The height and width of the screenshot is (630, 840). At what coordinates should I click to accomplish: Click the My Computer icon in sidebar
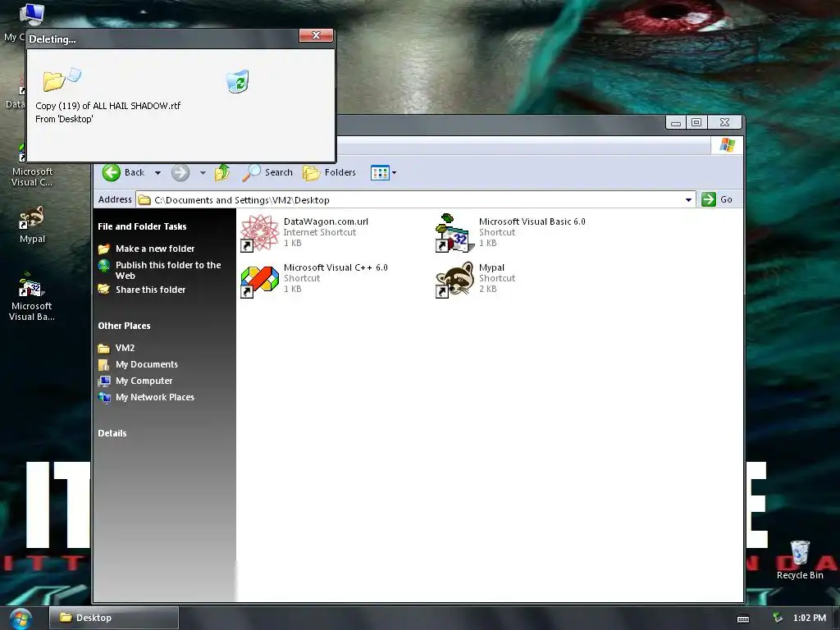click(x=104, y=381)
